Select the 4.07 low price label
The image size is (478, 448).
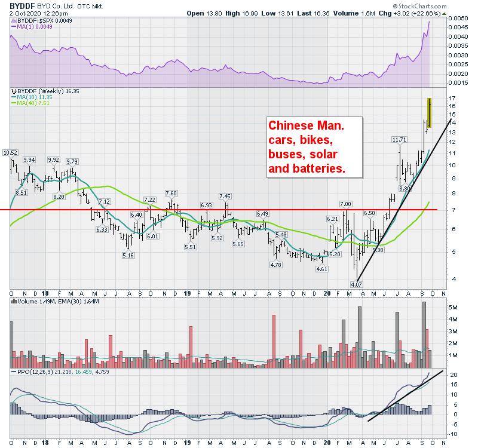[356, 285]
